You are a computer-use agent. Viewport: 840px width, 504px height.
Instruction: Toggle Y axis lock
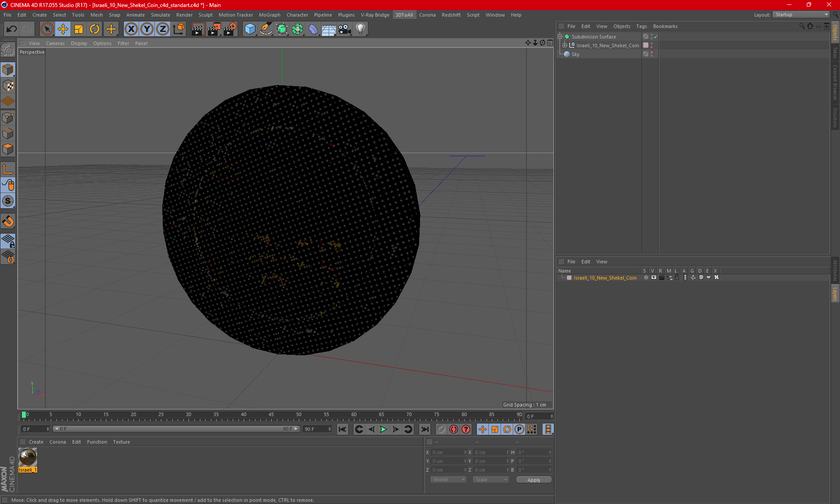147,29
